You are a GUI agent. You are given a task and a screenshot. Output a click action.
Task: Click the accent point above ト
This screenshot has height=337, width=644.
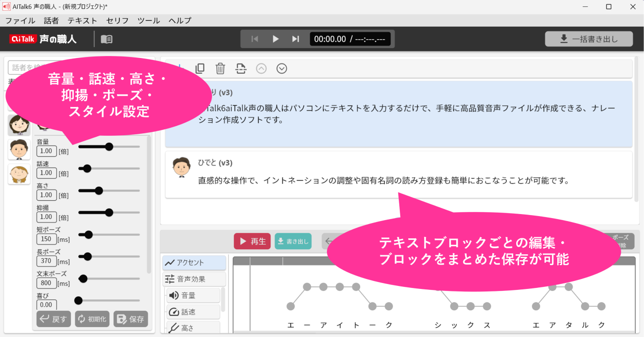[356, 286]
